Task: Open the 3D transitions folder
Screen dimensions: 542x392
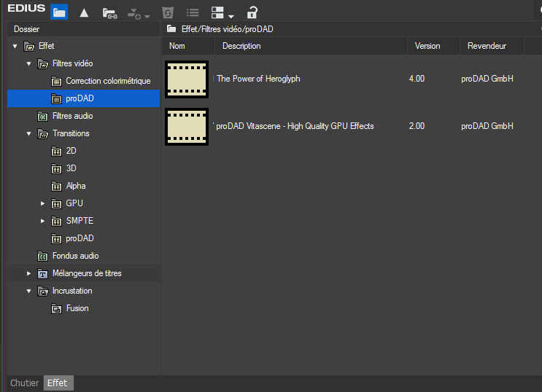Action: coord(71,168)
